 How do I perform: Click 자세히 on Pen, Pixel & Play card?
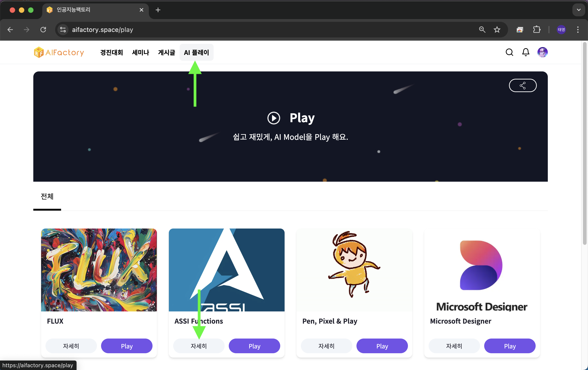326,346
